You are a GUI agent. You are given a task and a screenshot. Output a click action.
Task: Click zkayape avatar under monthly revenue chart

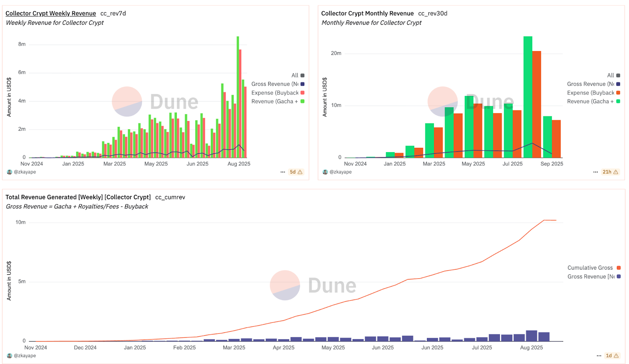pyautogui.click(x=325, y=172)
